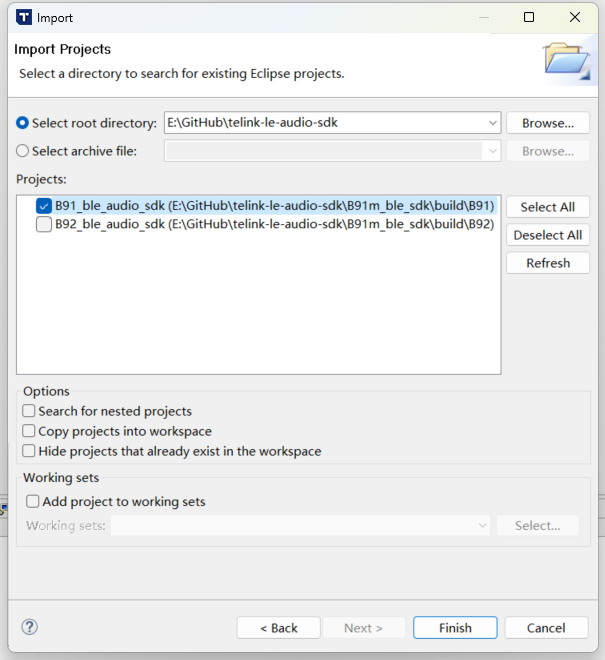Check Add project to working sets
This screenshot has width=605, height=660.
33,501
